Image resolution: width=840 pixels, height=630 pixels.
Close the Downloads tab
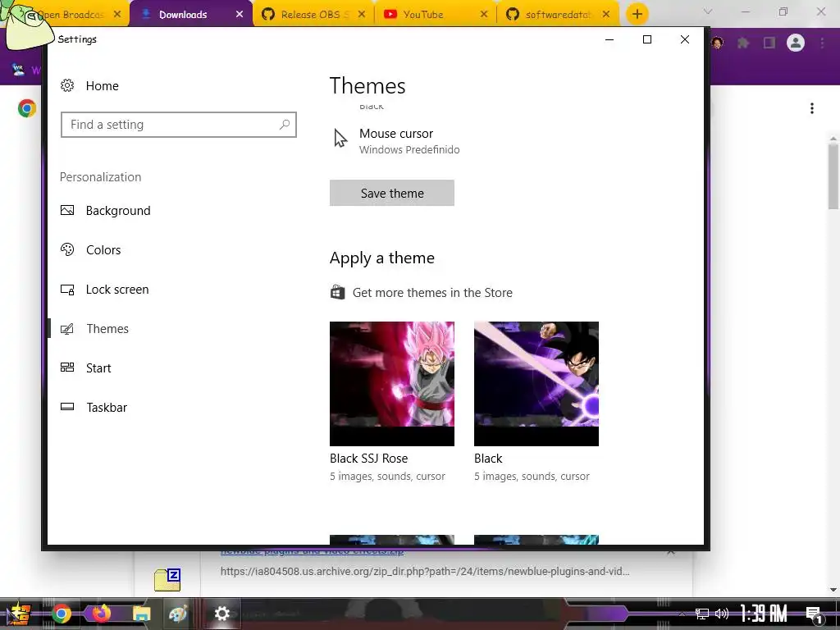click(x=240, y=15)
